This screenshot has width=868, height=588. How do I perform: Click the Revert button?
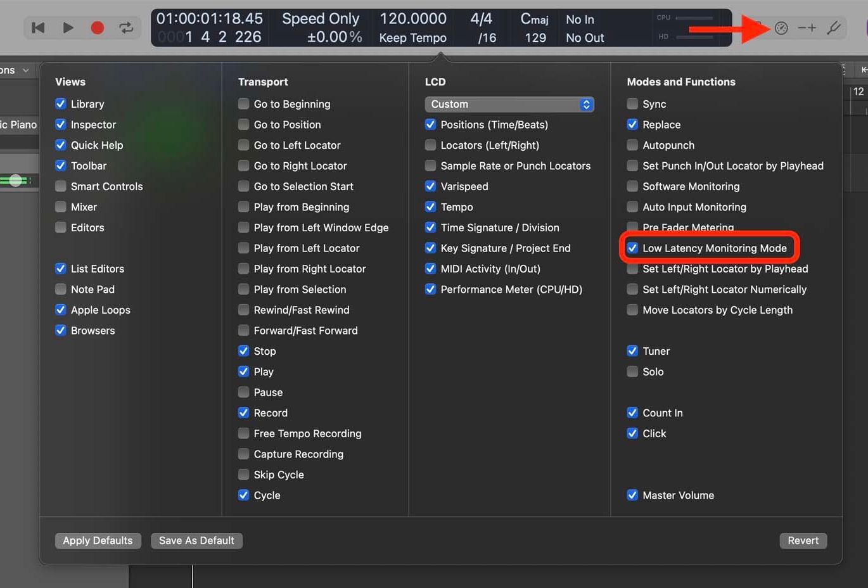(x=803, y=540)
